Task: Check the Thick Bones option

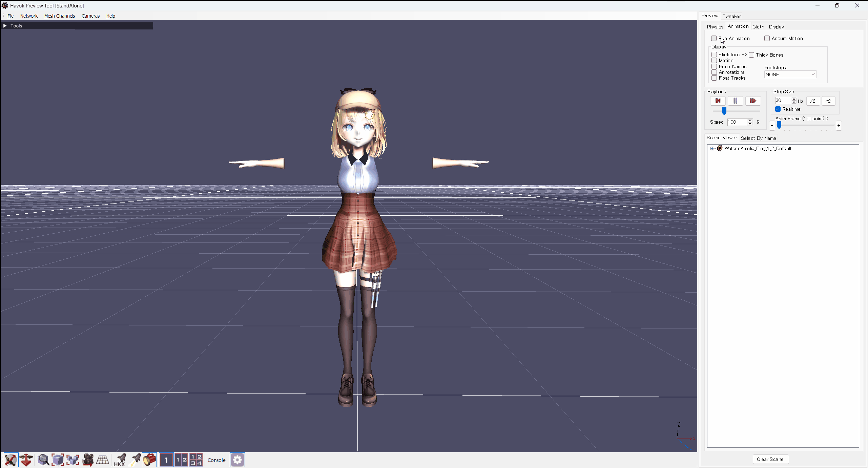Action: 751,55
